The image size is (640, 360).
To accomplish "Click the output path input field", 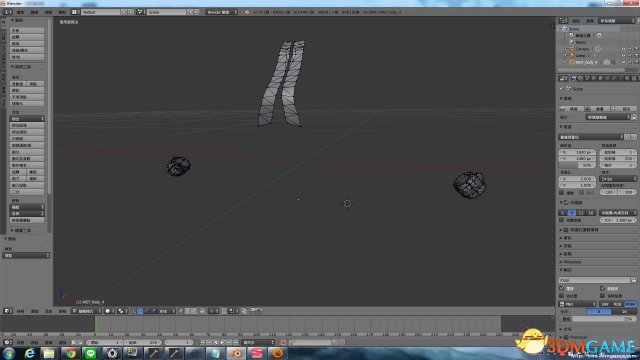I will [x=594, y=280].
